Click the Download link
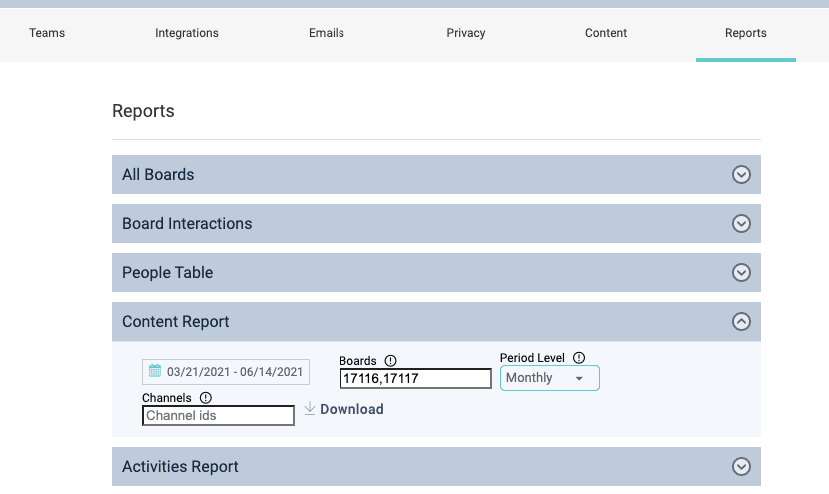 point(351,409)
